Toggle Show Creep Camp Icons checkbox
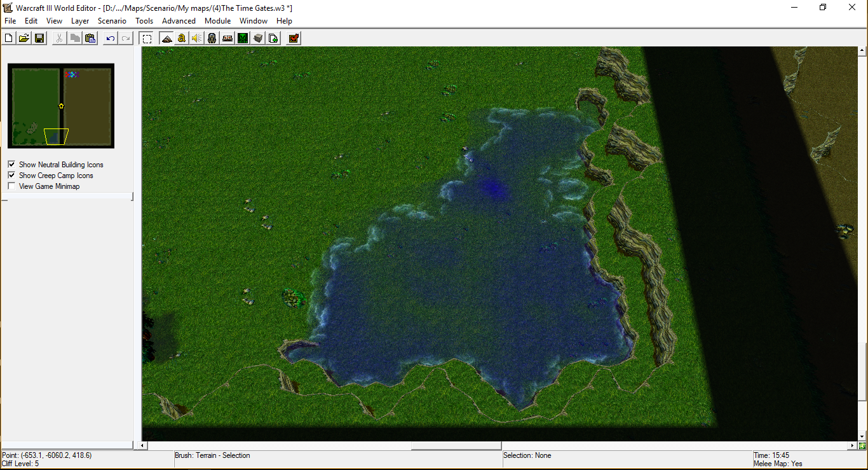This screenshot has width=868, height=470. click(11, 175)
